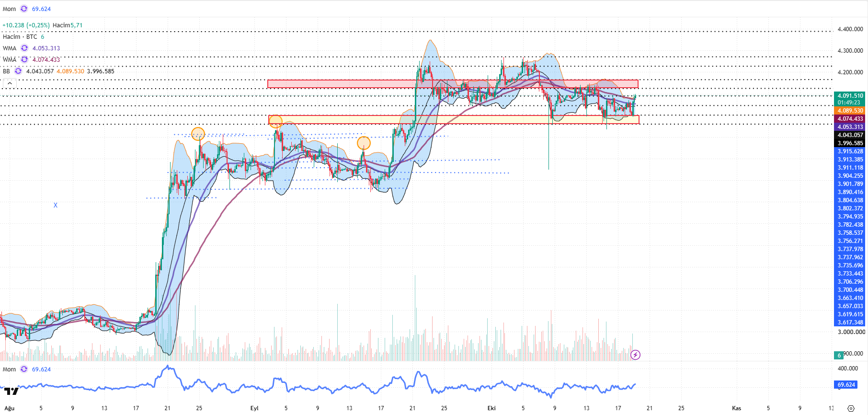Viewport: 868px width, 415px height.
Task: Click the refresh icon in the lower Mom pane legend
Action: tap(24, 369)
